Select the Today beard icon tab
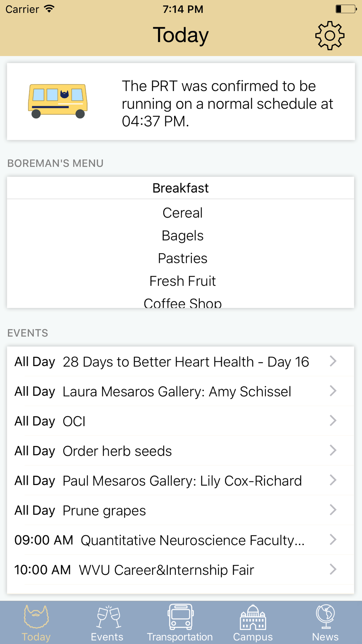 [36, 623]
